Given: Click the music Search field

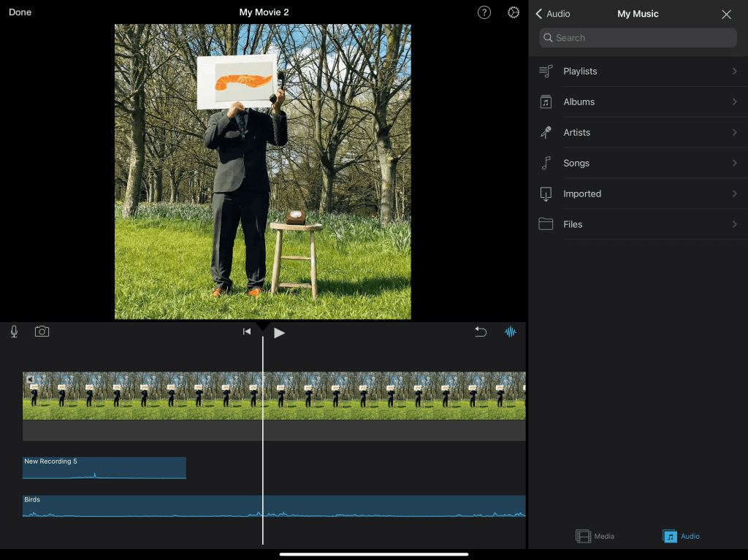Looking at the screenshot, I should (x=638, y=38).
